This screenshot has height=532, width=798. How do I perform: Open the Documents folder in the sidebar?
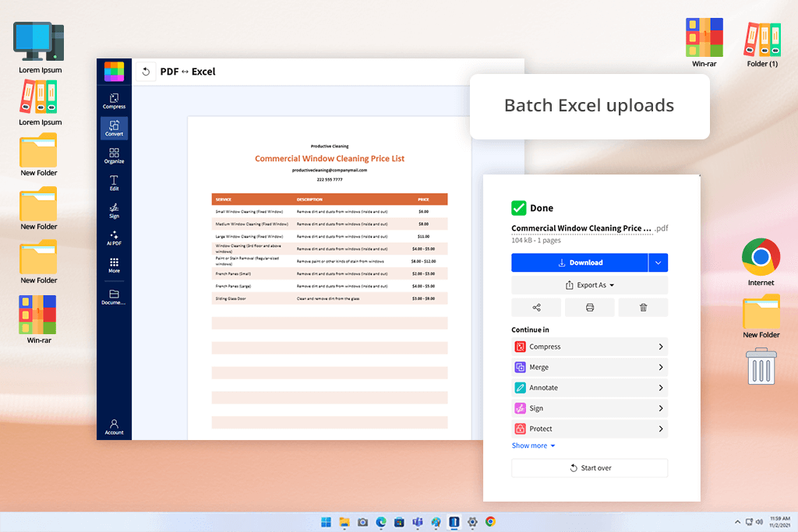[x=114, y=297]
